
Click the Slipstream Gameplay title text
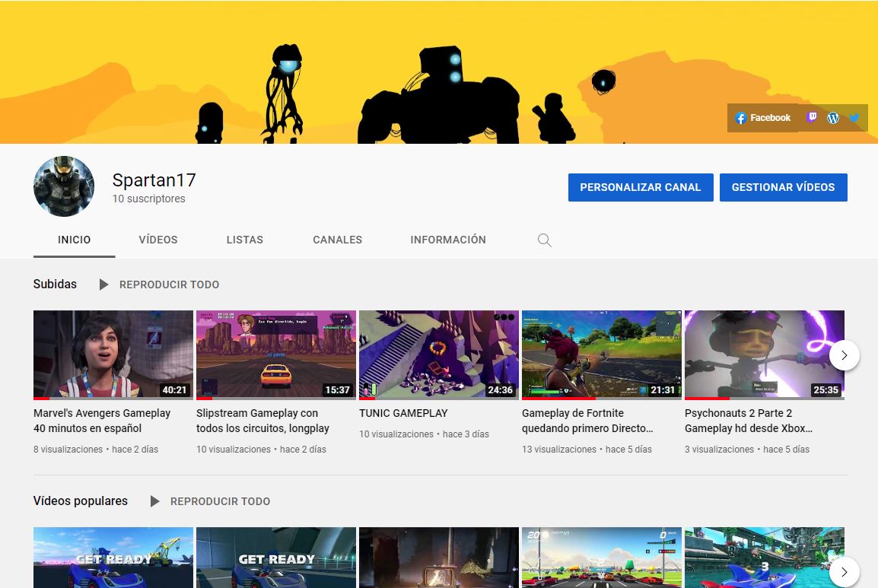coord(262,421)
